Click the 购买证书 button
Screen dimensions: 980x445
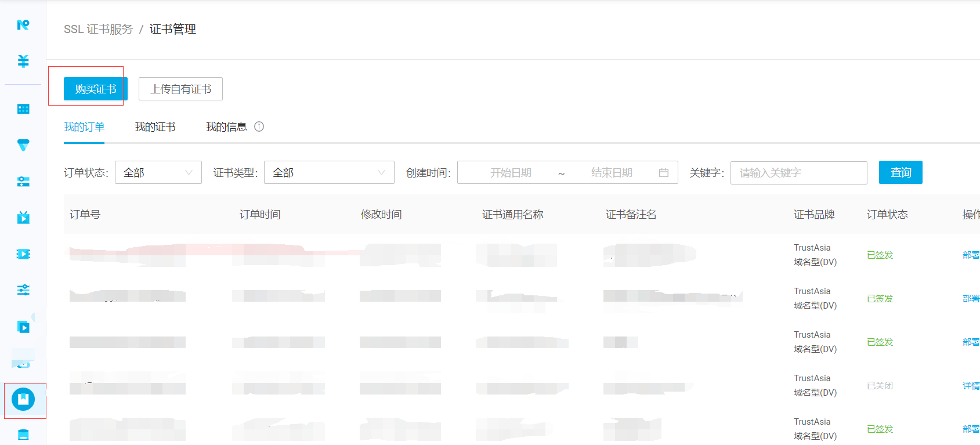[95, 89]
